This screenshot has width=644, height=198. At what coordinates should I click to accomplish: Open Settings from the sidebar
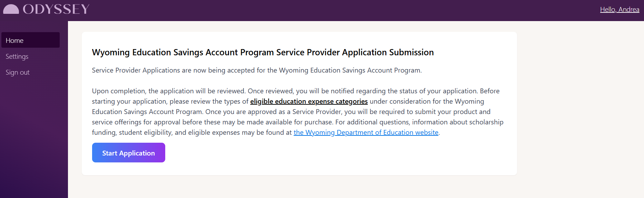tap(17, 56)
